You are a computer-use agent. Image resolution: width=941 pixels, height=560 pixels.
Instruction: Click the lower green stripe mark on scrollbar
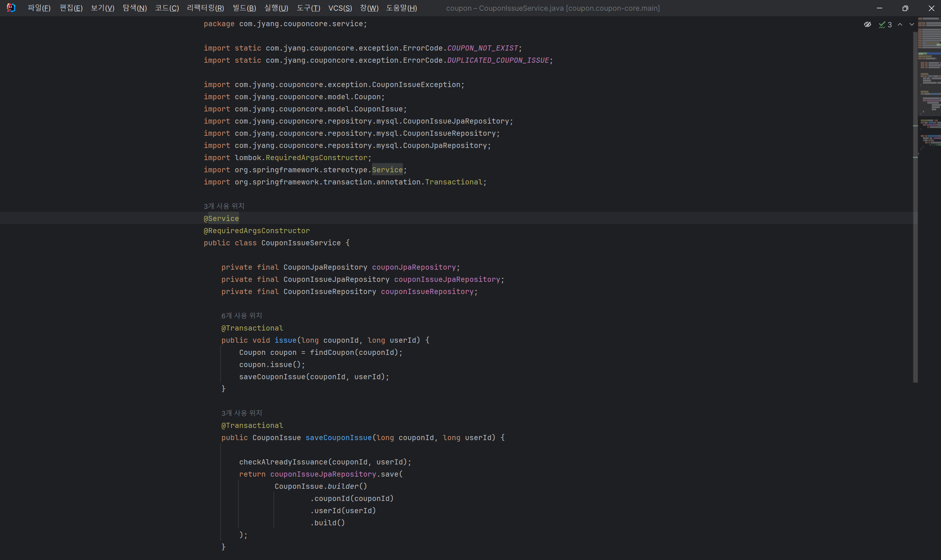coord(915,157)
